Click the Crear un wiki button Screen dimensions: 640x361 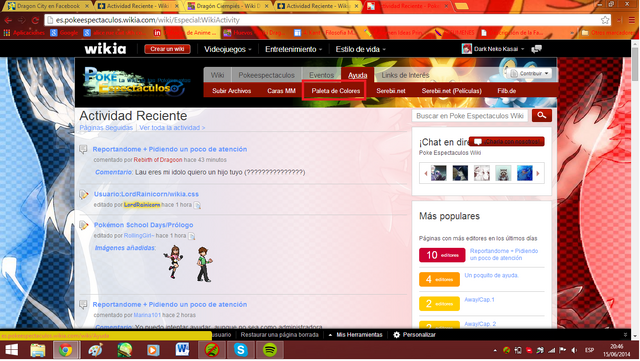tap(167, 49)
